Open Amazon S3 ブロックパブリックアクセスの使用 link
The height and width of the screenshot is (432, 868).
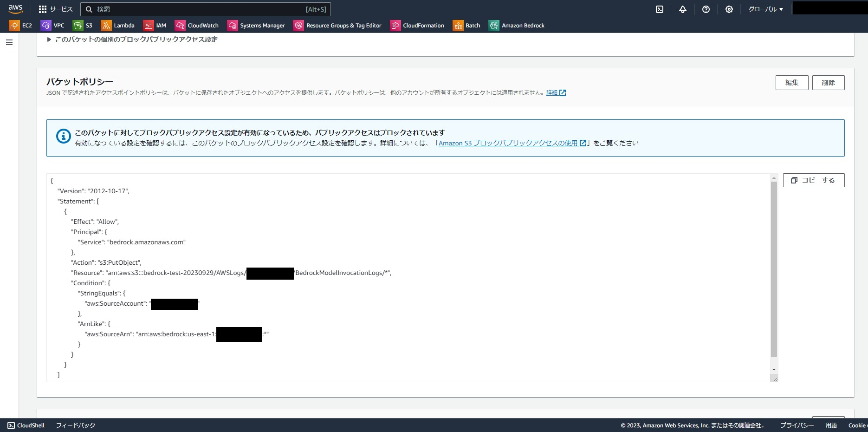[x=512, y=143]
